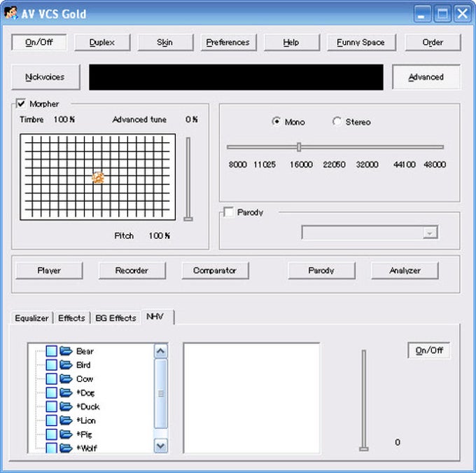Image resolution: width=476 pixels, height=473 pixels.
Task: Select the Cow item in the tree
Action: pos(85,379)
